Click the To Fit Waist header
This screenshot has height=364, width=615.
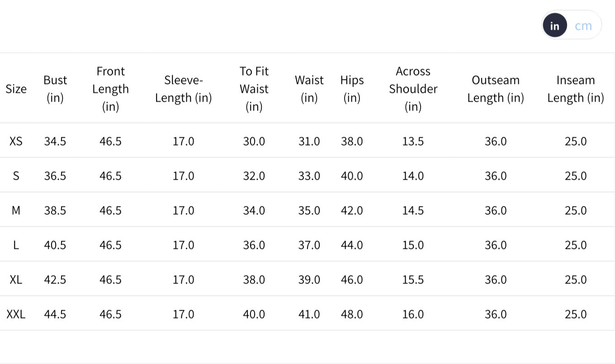tap(254, 89)
